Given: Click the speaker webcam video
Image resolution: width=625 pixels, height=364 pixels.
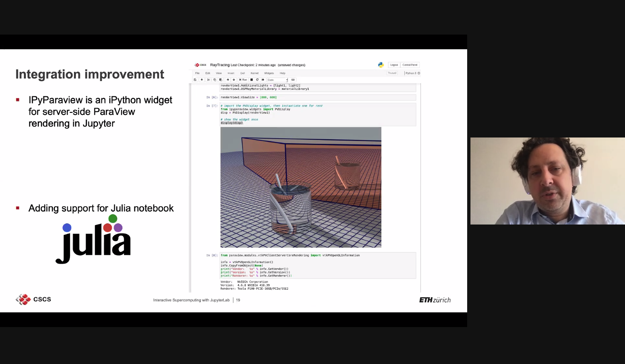Looking at the screenshot, I should (547, 181).
